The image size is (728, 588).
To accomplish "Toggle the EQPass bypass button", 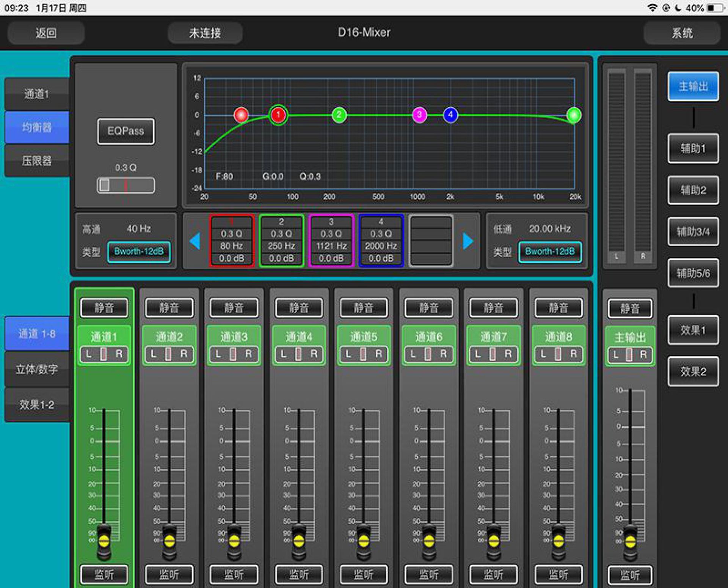I will click(x=126, y=131).
